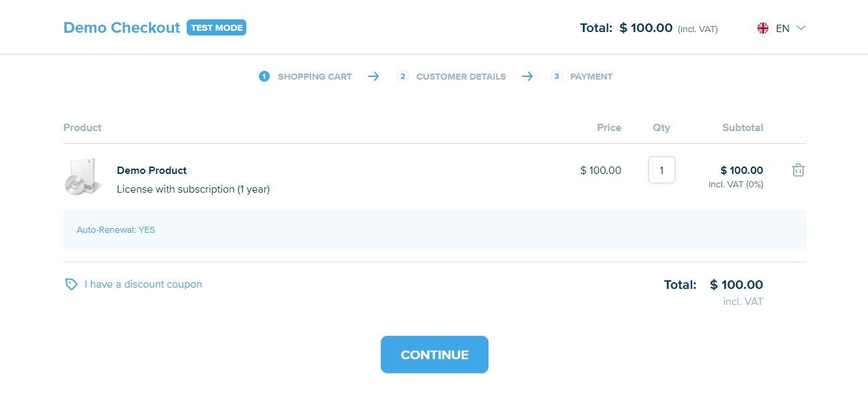Focus the quantity input field
Viewport: 868px width, 396px height.
point(662,170)
